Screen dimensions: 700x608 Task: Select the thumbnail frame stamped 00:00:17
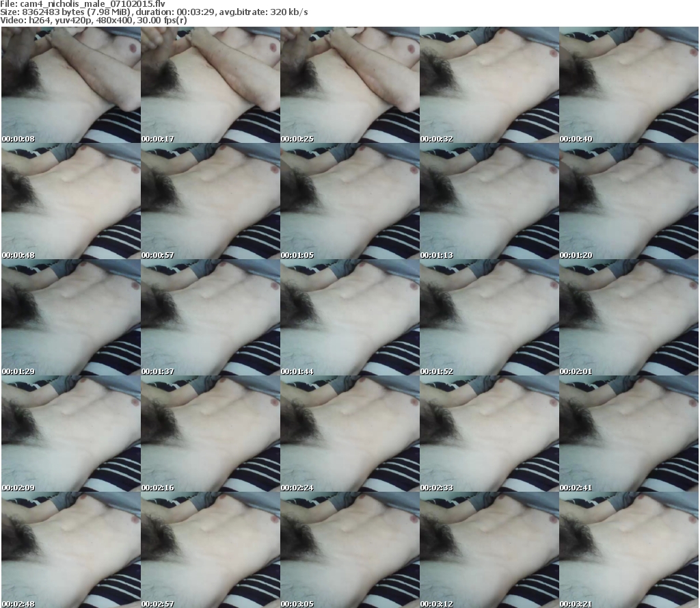pyautogui.click(x=211, y=85)
